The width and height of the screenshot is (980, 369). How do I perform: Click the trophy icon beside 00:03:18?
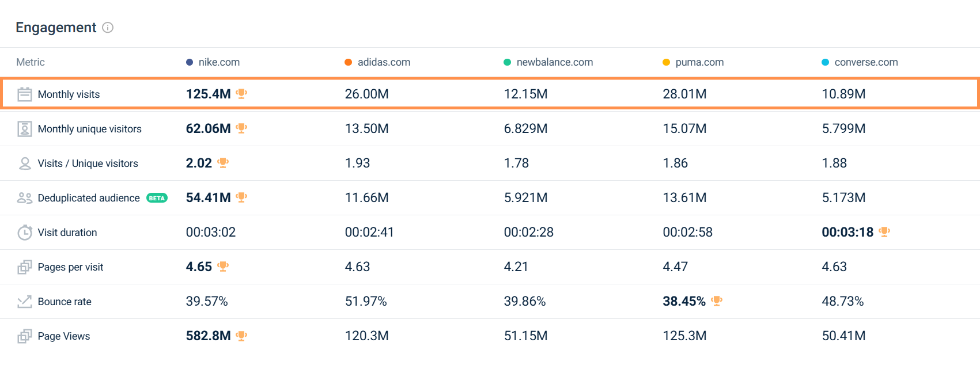click(884, 232)
